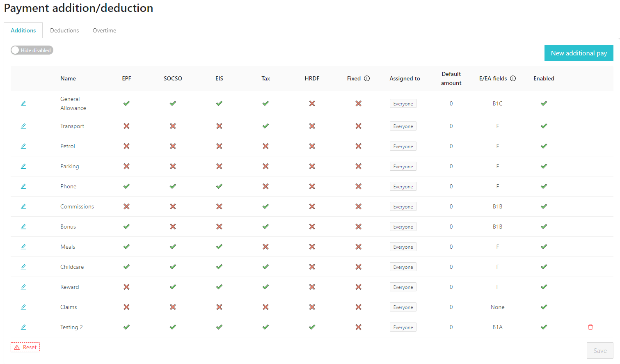This screenshot has height=364, width=620.
Task: Edit the Reward row using its pencil
Action: click(x=23, y=287)
